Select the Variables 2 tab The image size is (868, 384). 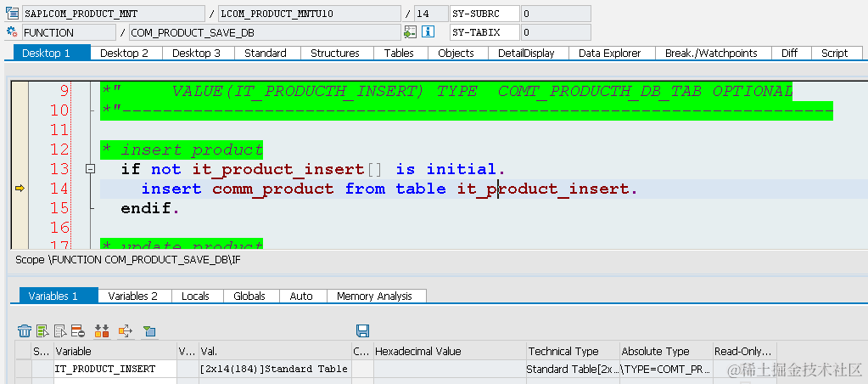[133, 296]
